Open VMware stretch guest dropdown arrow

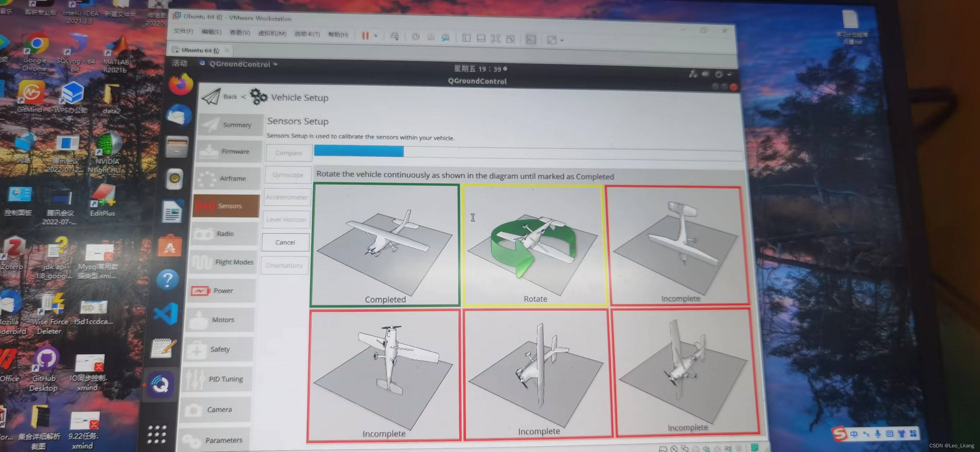pyautogui.click(x=562, y=40)
